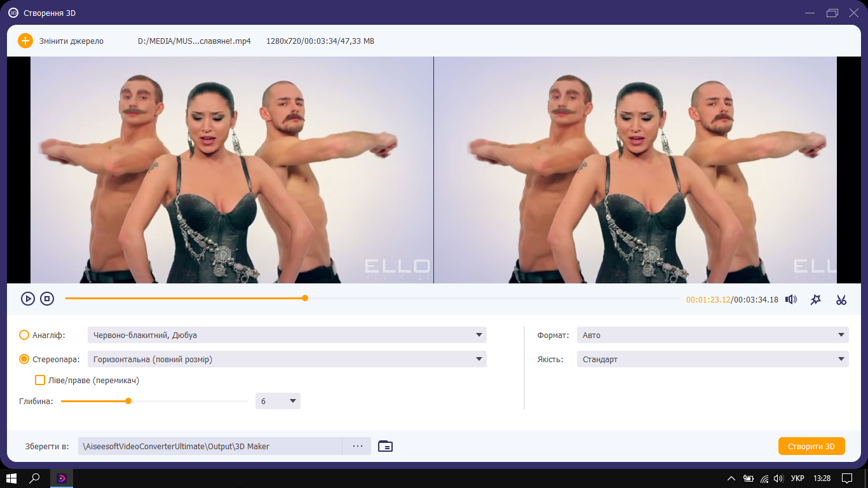Click the Створити 3D button
This screenshot has width=868, height=488.
click(x=811, y=446)
